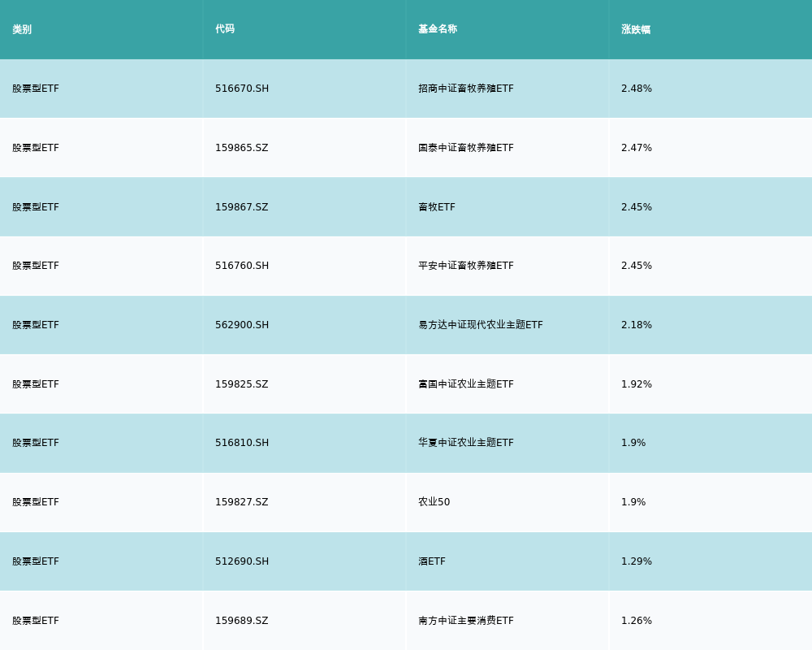The height and width of the screenshot is (650, 812).
Task: Select code 159865.SZ
Action: [x=242, y=148]
